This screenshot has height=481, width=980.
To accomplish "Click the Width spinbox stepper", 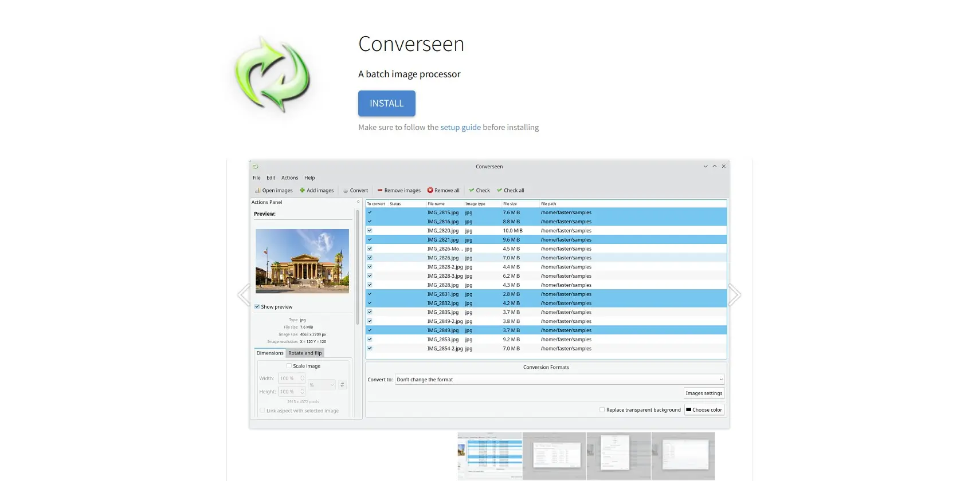I will click(302, 379).
